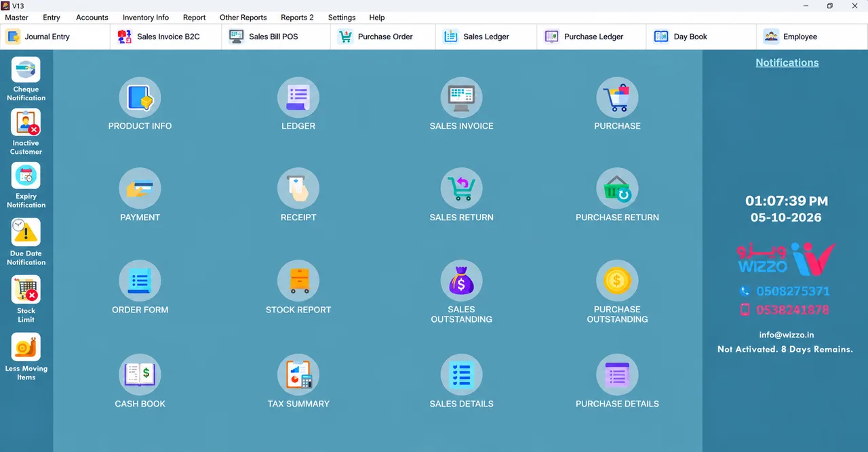Screen dimensions: 868x452
Task: Open the Purchase Details icon
Action: (x=617, y=375)
